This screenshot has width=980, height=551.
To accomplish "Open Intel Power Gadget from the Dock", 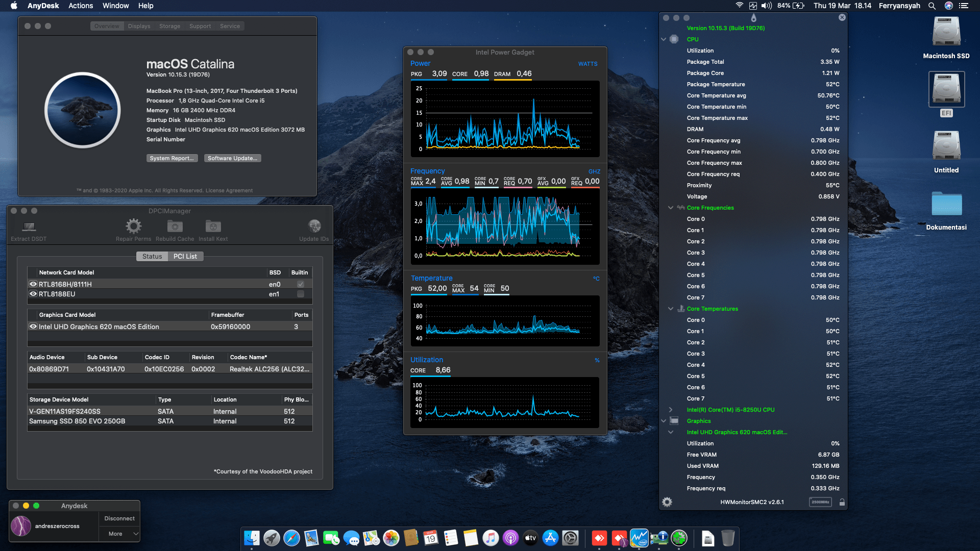I will 640,538.
